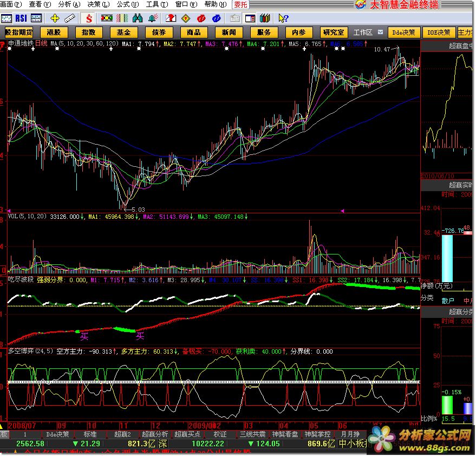Switch to the 超赢2 bottom tab
The image size is (476, 456).
pos(122,434)
